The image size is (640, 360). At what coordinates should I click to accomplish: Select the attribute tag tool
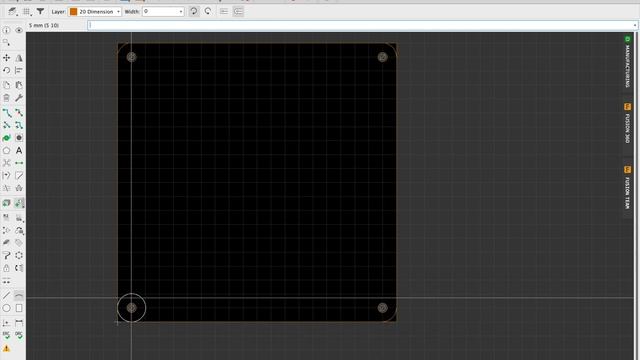[x=19, y=243]
